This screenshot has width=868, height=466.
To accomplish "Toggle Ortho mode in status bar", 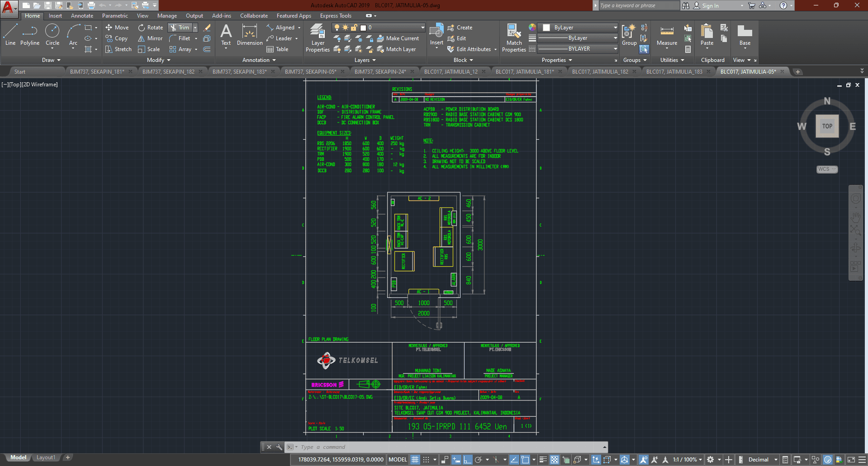I will point(467,460).
